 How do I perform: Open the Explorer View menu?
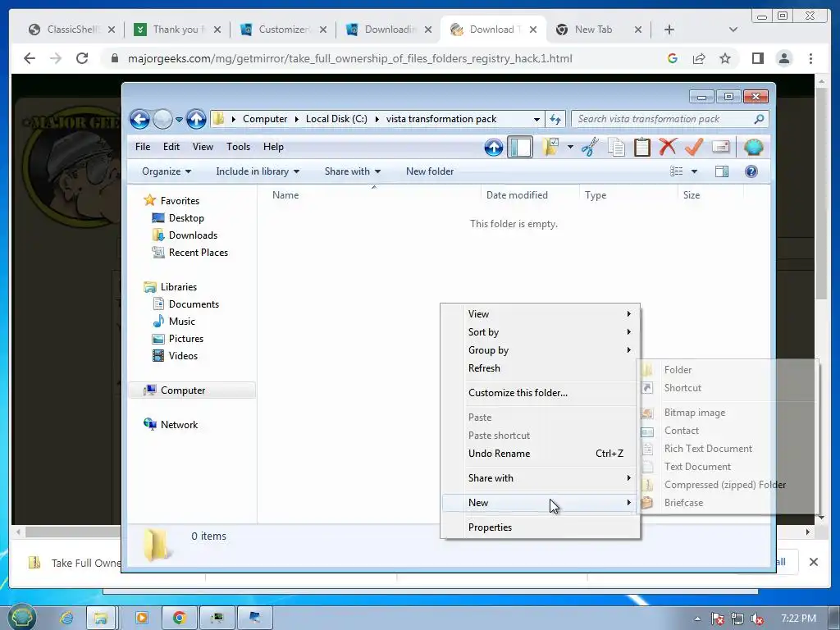click(203, 147)
